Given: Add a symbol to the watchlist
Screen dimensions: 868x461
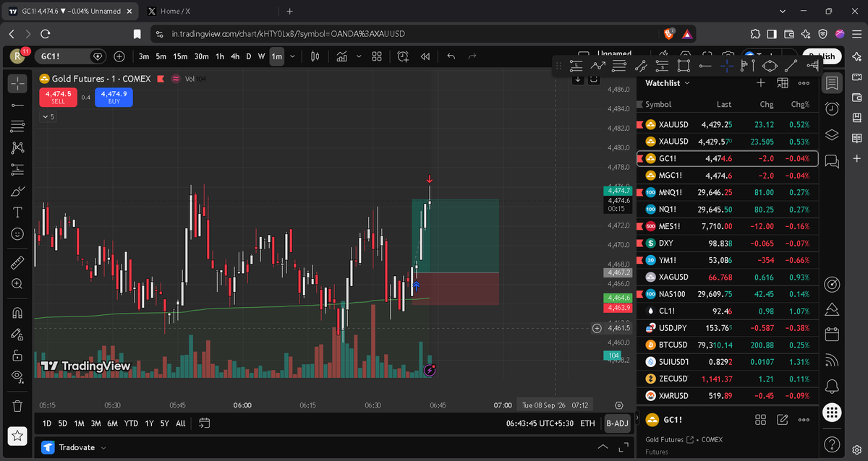Looking at the screenshot, I should tap(761, 83).
